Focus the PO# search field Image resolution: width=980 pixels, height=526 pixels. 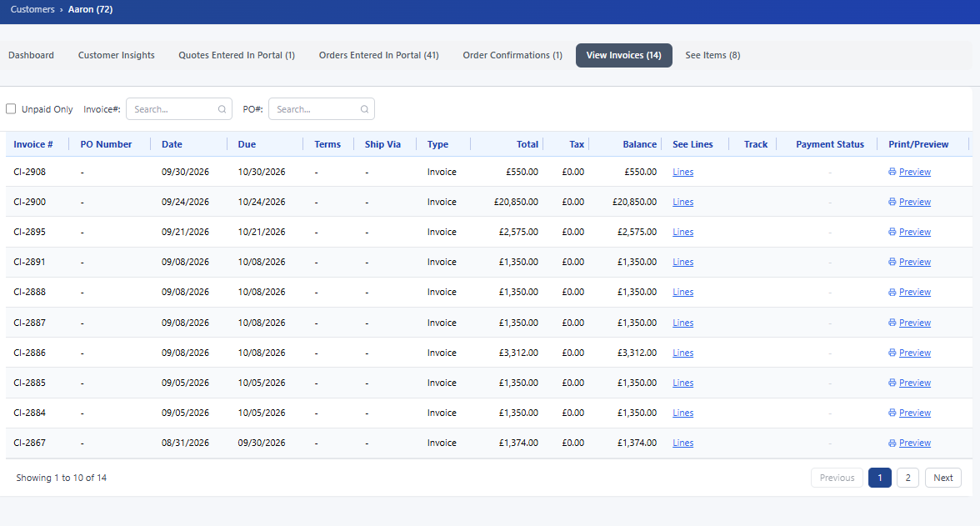pyautogui.click(x=322, y=109)
